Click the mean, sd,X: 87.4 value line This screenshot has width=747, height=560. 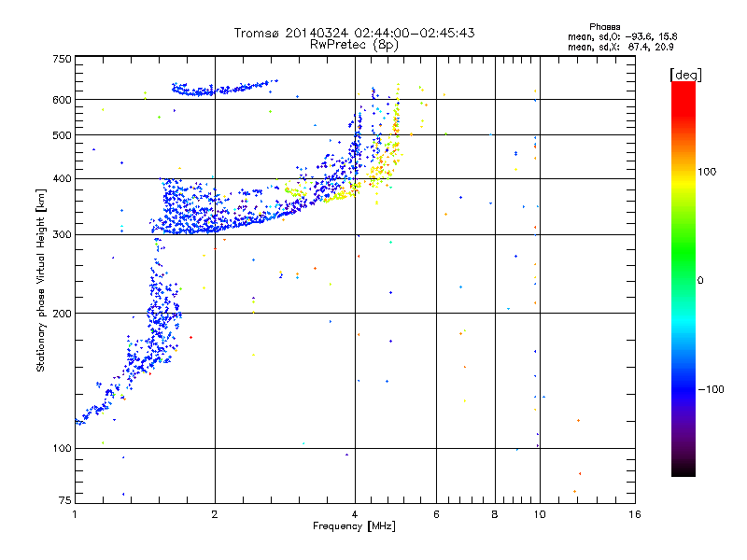[x=620, y=47]
